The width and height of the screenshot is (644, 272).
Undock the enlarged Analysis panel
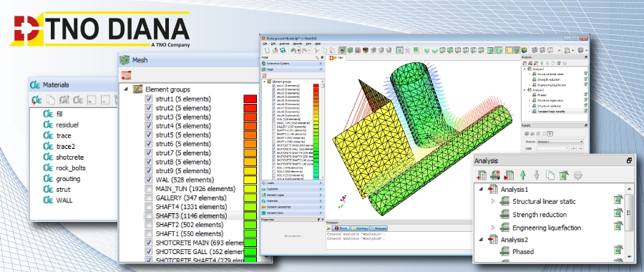pos(629,161)
